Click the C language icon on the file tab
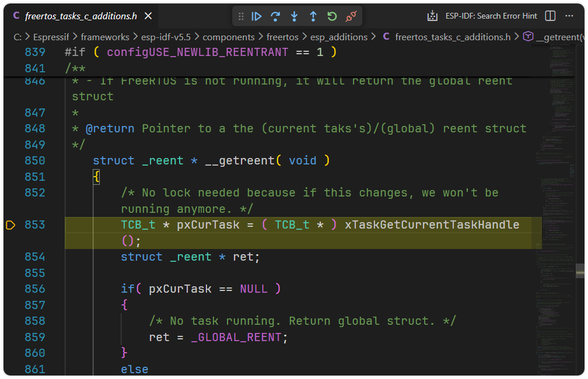Viewport: 588px width, 379px height. 16,16
